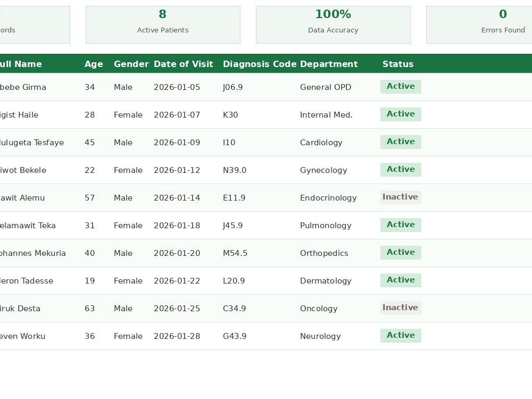Click age value 45

coord(89,143)
